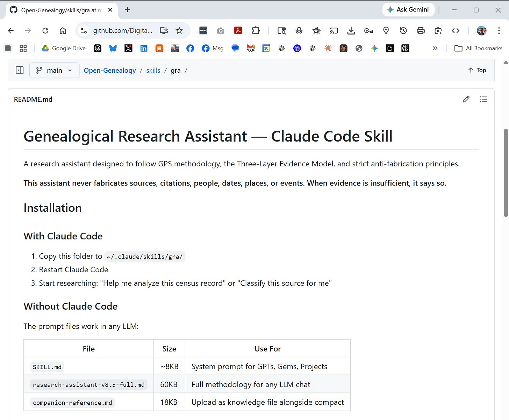Close the Open-Genealogy tab
Image resolution: width=509 pixels, height=420 pixels.
tap(110, 10)
